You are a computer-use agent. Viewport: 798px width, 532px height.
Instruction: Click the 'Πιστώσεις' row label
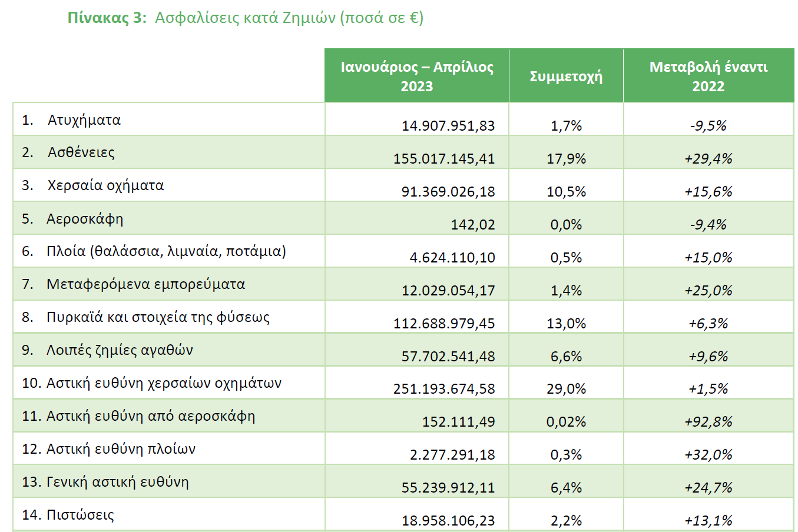(80, 515)
